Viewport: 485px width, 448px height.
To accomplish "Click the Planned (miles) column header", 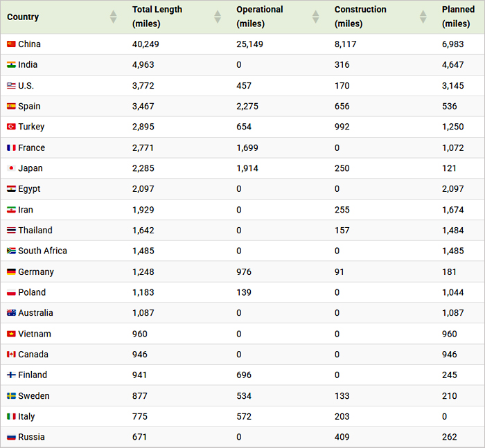I will coord(458,17).
